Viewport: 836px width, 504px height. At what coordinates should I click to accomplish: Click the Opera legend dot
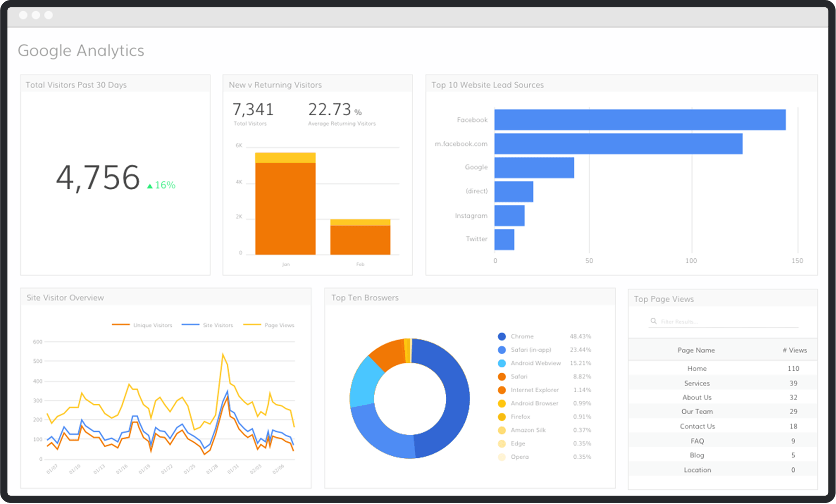(x=502, y=457)
